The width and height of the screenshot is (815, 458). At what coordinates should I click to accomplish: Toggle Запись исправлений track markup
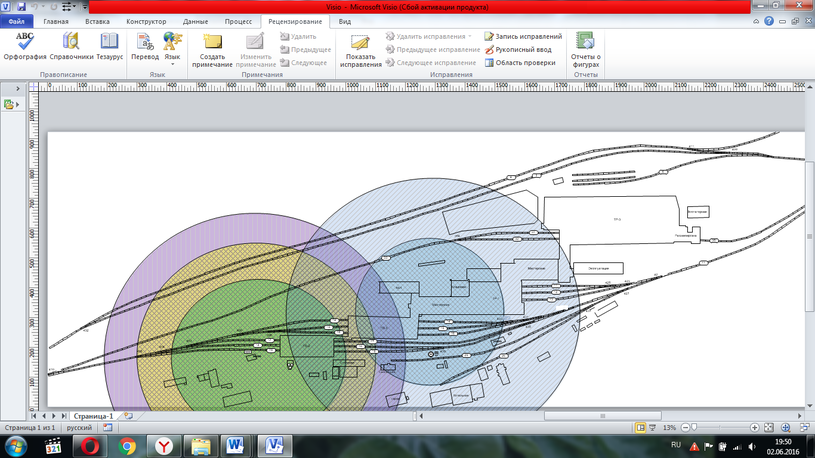[523, 36]
